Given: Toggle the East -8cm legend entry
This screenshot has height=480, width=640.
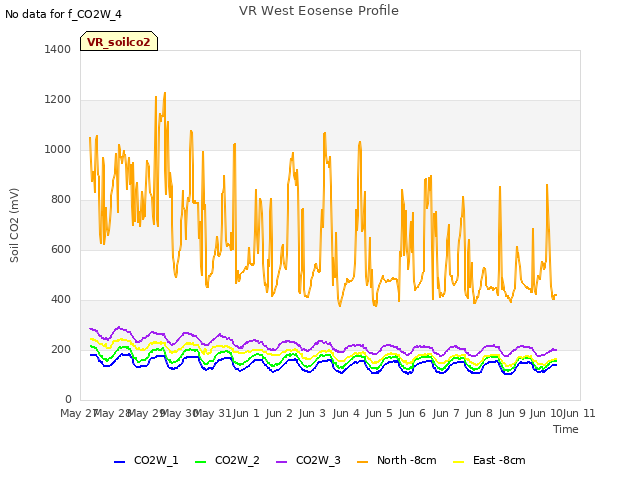Looking at the screenshot, I should point(489,460).
